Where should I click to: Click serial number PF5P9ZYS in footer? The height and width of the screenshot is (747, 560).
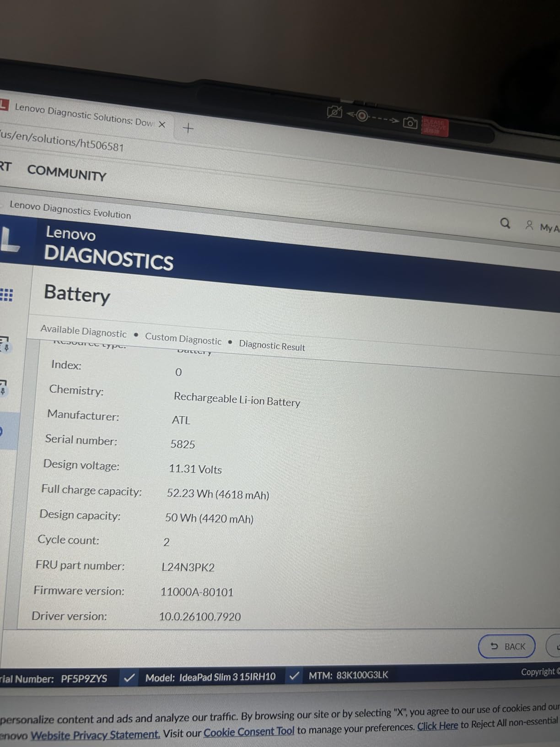click(84, 678)
